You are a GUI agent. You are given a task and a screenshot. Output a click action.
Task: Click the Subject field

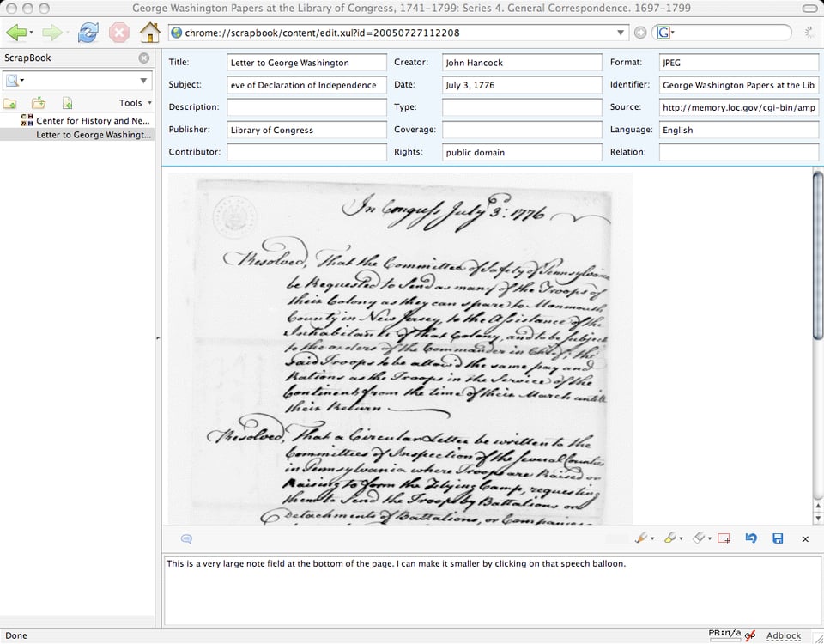(306, 85)
